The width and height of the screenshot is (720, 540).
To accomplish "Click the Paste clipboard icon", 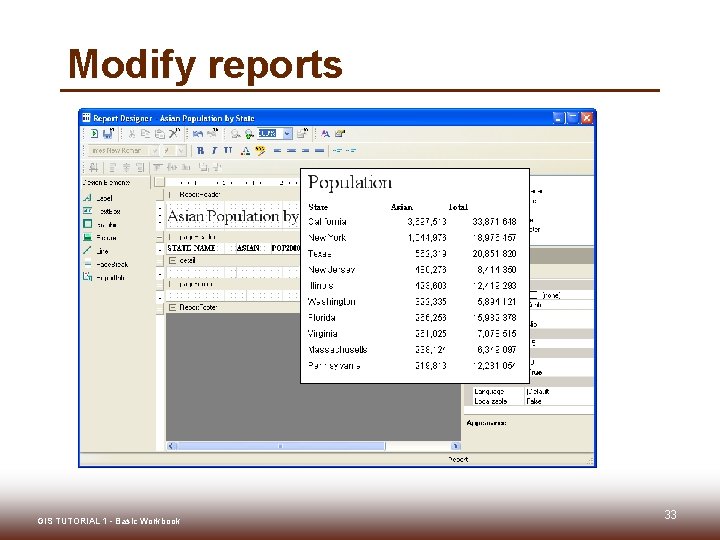I will [x=159, y=134].
